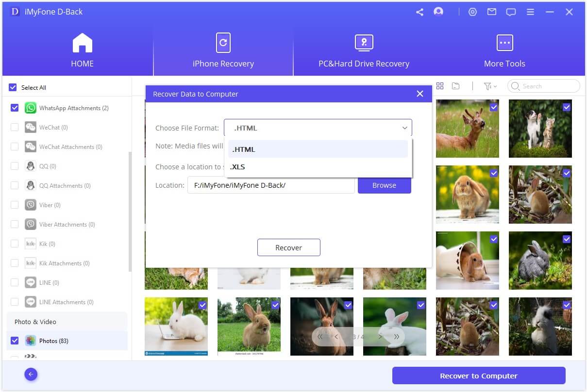587x392 pixels.
Task: Click the LINE Attachments icon
Action: coord(31,302)
